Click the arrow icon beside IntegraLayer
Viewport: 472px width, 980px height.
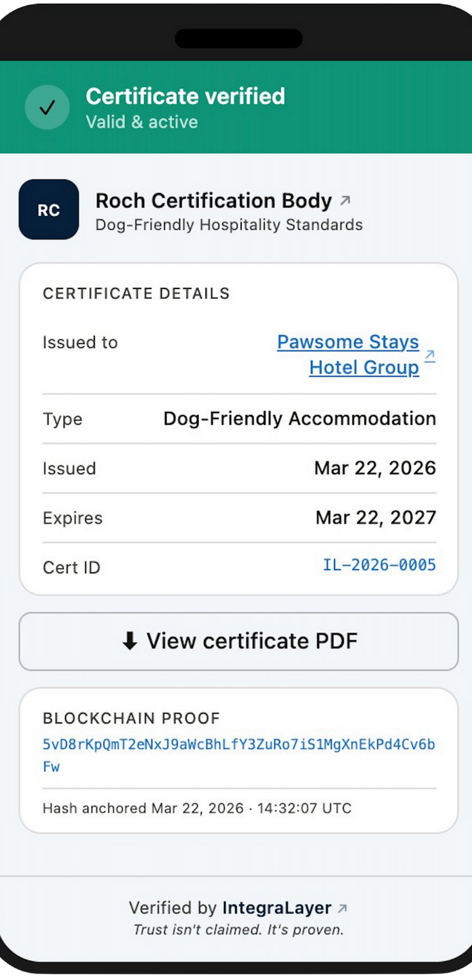coord(341,908)
